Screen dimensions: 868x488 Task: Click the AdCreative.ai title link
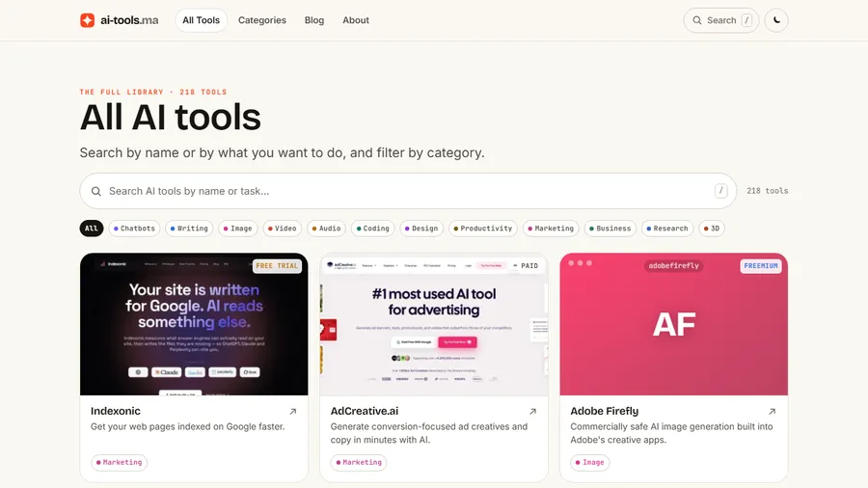tap(365, 411)
